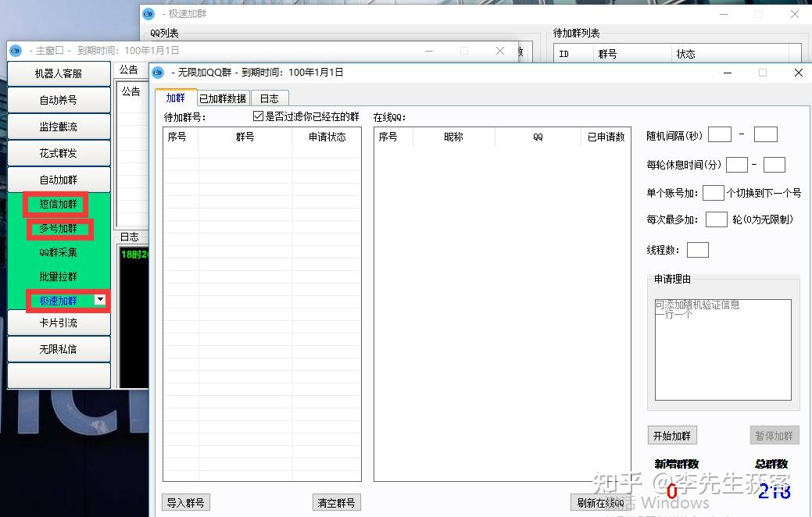Click the 总群数 count value

point(774,490)
